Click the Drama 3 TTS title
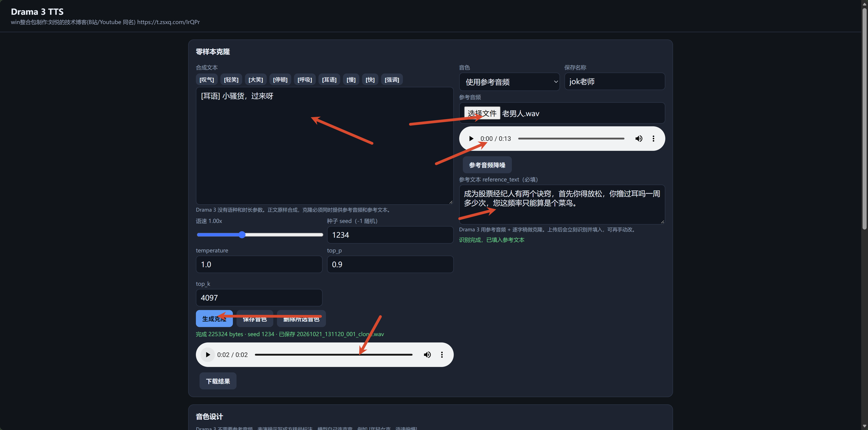The height and width of the screenshot is (430, 868). tap(37, 12)
